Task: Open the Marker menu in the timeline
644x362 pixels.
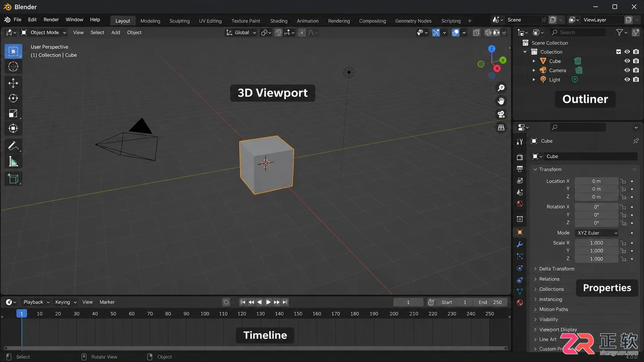Action: point(107,302)
